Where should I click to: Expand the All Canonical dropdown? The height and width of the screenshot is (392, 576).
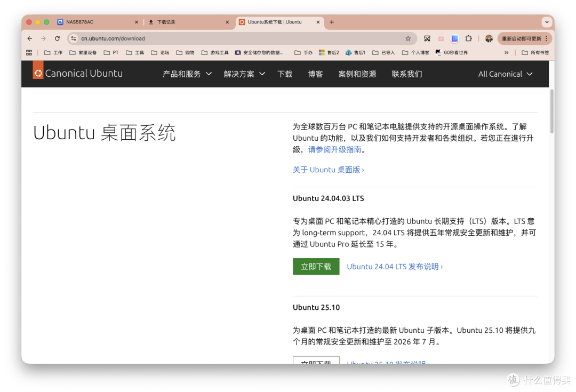pos(505,74)
